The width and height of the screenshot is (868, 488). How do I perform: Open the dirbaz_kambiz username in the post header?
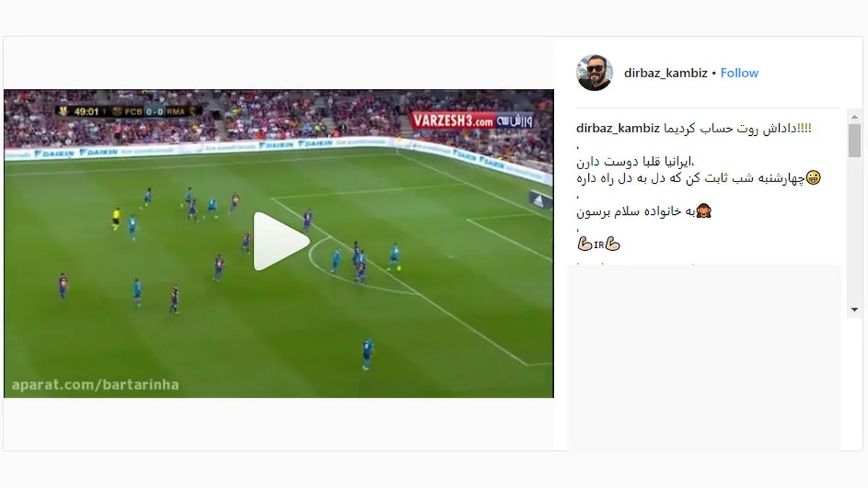[x=665, y=73]
